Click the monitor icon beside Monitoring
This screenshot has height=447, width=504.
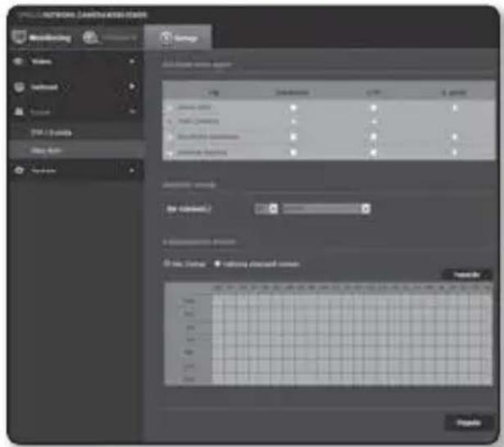pos(19,38)
